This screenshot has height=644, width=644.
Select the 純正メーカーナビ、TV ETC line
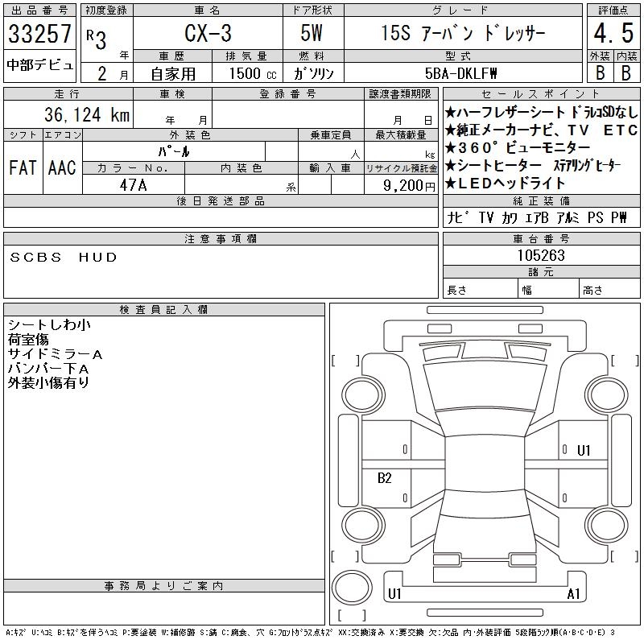click(x=541, y=130)
